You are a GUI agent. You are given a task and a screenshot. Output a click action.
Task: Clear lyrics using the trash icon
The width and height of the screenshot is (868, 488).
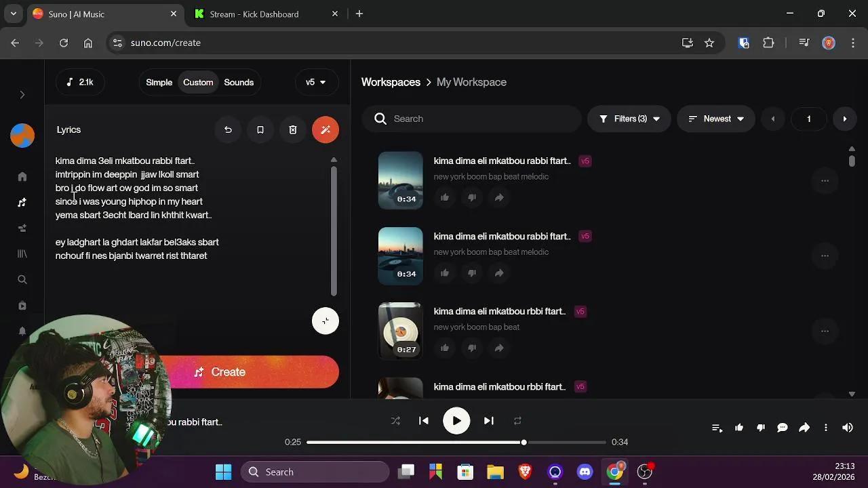(x=293, y=129)
